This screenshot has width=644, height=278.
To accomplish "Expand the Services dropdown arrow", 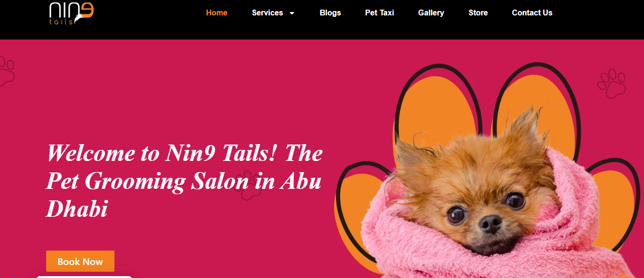I will click(x=291, y=13).
